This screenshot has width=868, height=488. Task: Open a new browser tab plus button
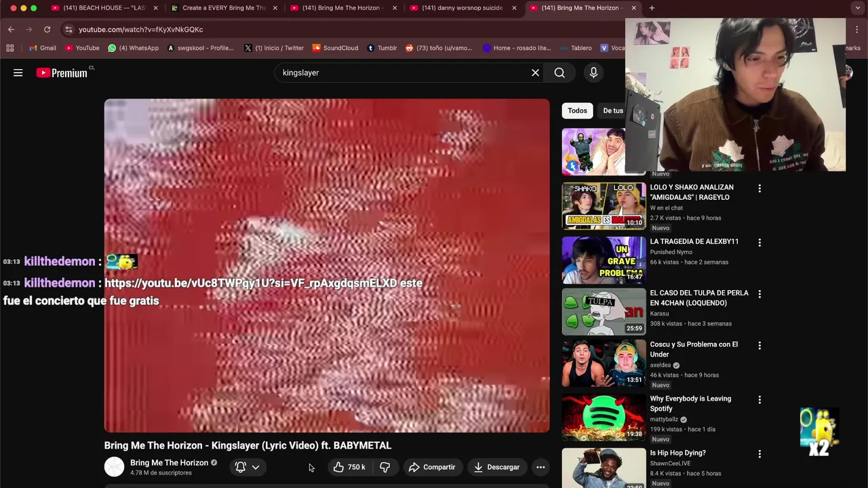click(x=652, y=8)
